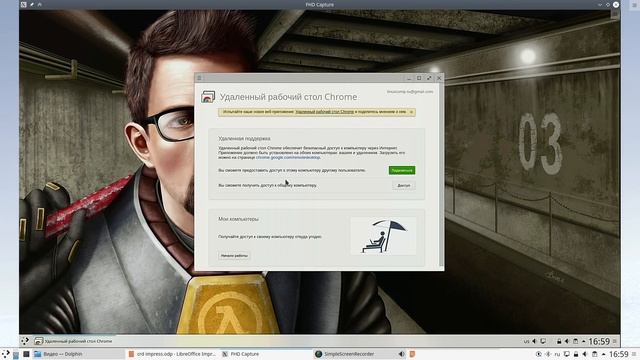Click the orange icon after the taskbar speaker
This screenshot has width=640, height=360.
point(412,354)
